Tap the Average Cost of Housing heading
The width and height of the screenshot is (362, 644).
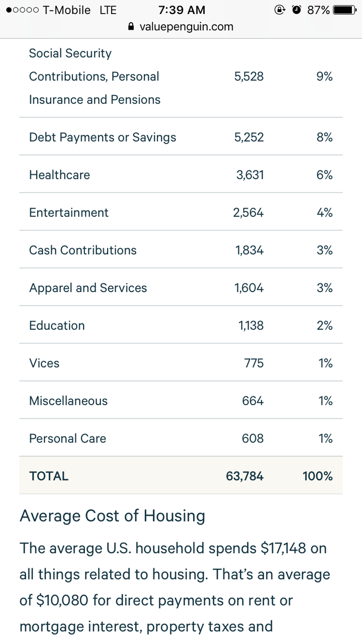112,516
